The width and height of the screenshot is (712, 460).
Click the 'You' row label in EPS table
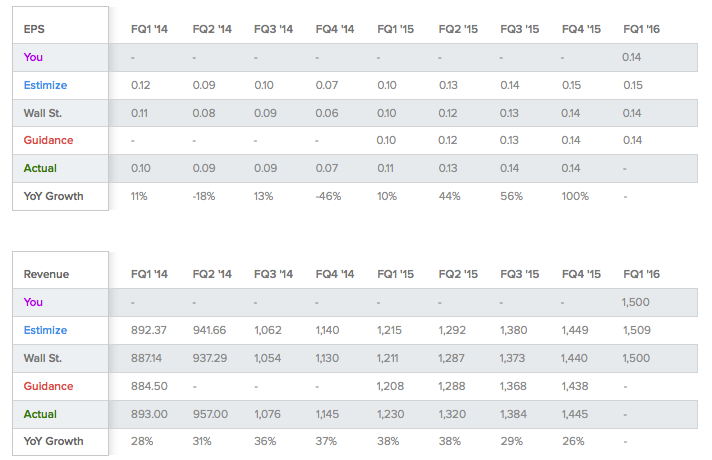point(33,57)
